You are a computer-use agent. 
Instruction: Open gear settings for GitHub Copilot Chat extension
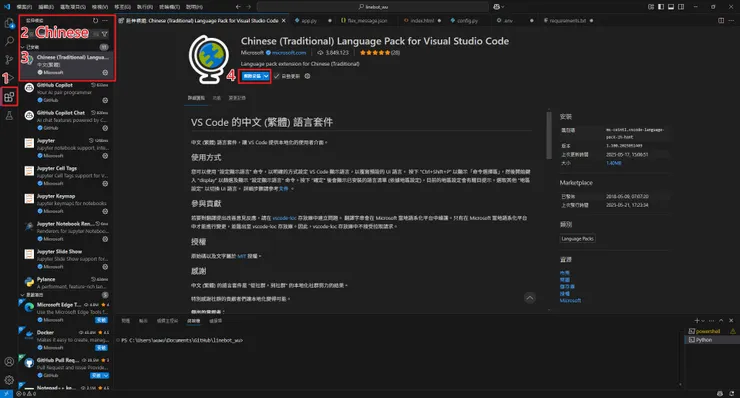click(105, 128)
